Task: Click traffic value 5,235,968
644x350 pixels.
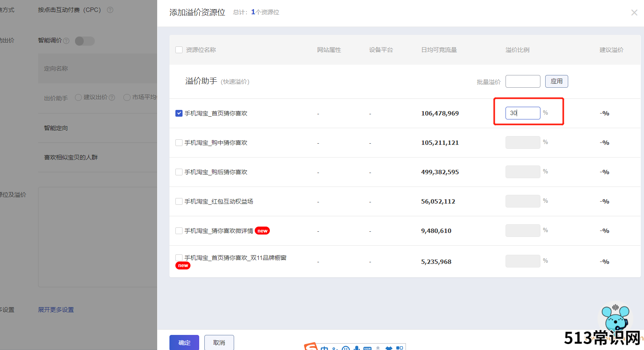Action: pyautogui.click(x=436, y=262)
